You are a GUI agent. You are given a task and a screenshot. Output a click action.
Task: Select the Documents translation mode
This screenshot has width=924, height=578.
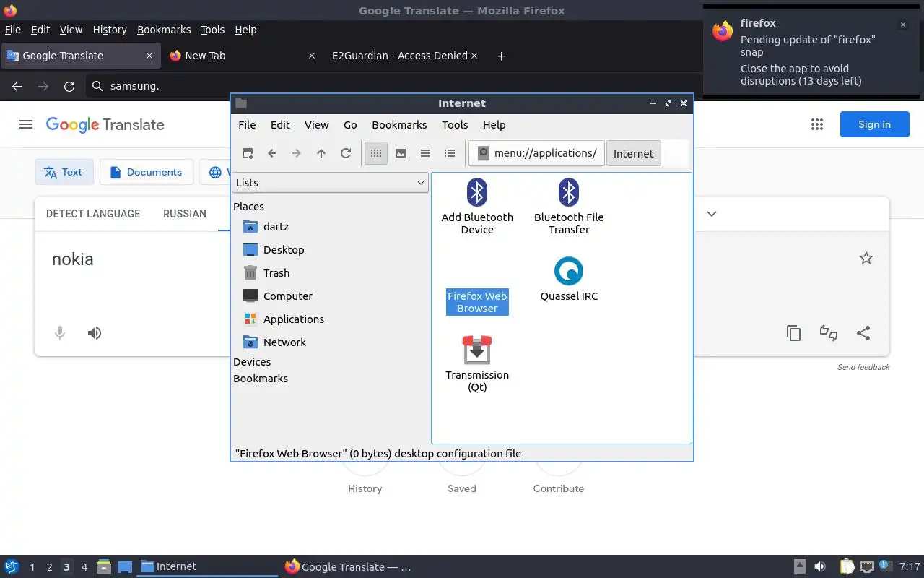(146, 172)
